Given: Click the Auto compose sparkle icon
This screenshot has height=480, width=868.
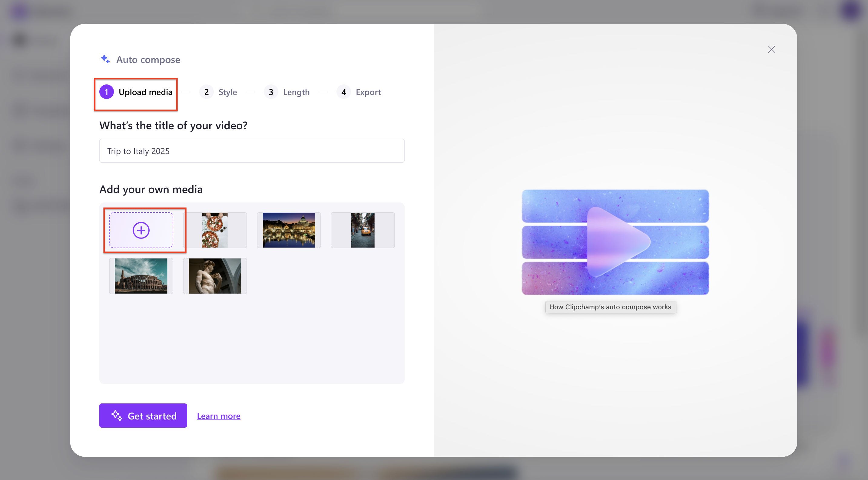Looking at the screenshot, I should coord(105,59).
